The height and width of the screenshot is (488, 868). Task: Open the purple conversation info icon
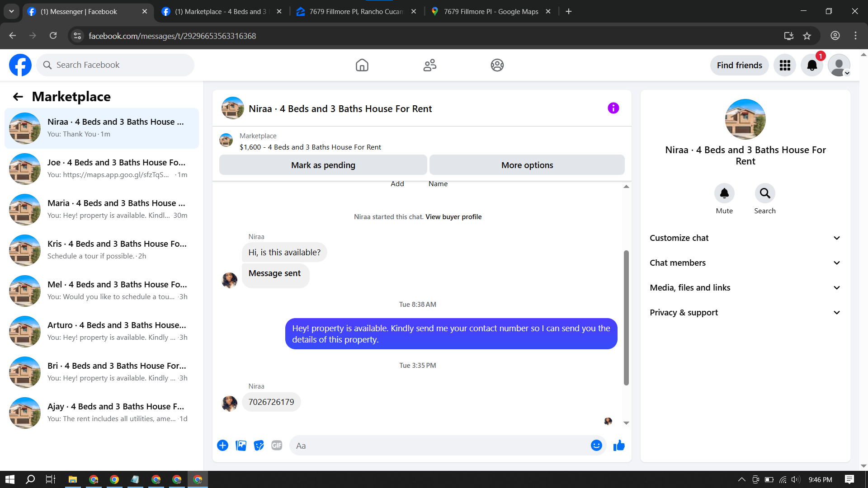click(x=613, y=108)
